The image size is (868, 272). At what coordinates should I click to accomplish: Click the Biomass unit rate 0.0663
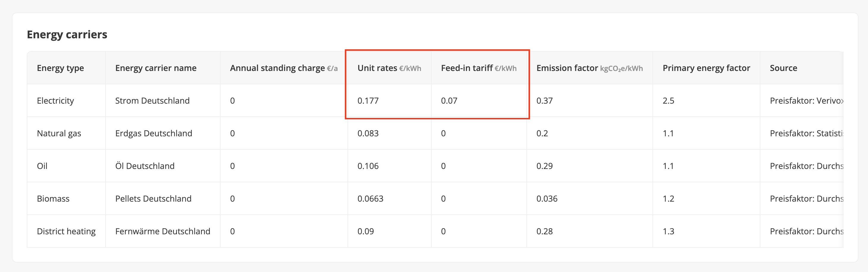370,199
